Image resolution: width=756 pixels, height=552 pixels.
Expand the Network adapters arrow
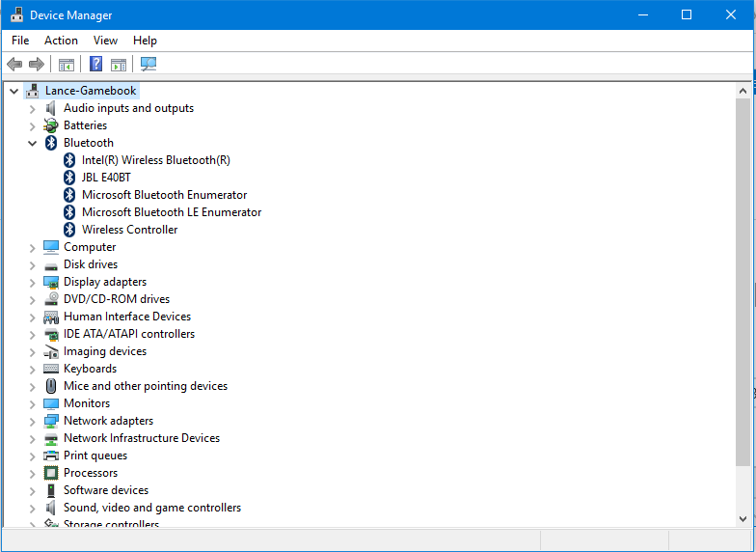click(x=33, y=422)
